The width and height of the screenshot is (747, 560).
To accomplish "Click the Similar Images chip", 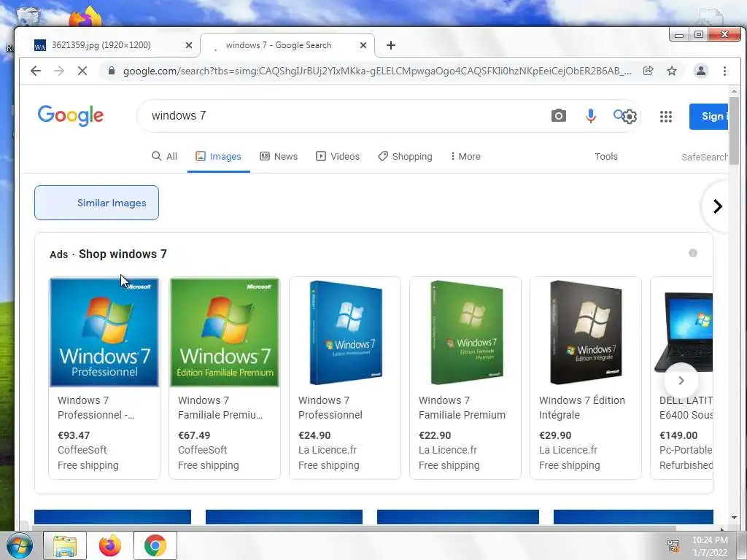I will (97, 203).
